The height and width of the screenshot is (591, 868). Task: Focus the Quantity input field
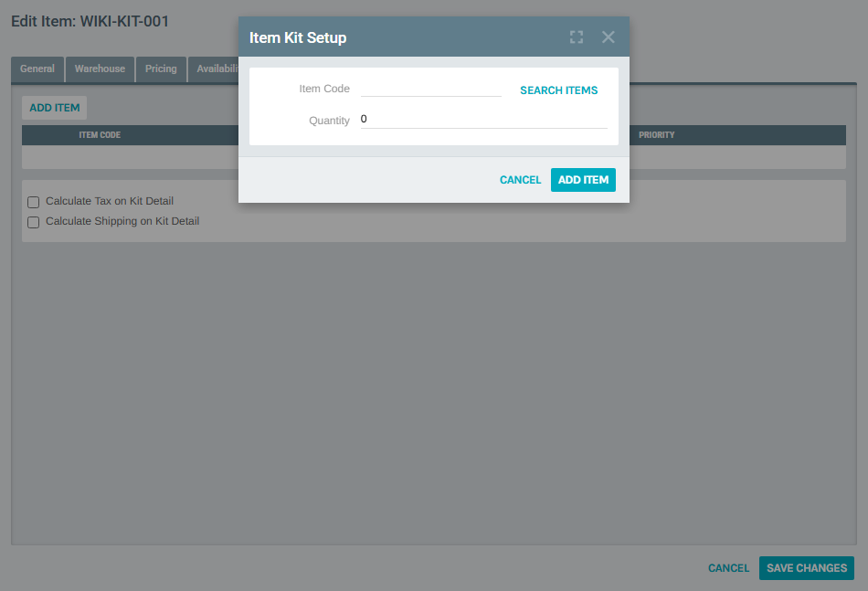484,118
